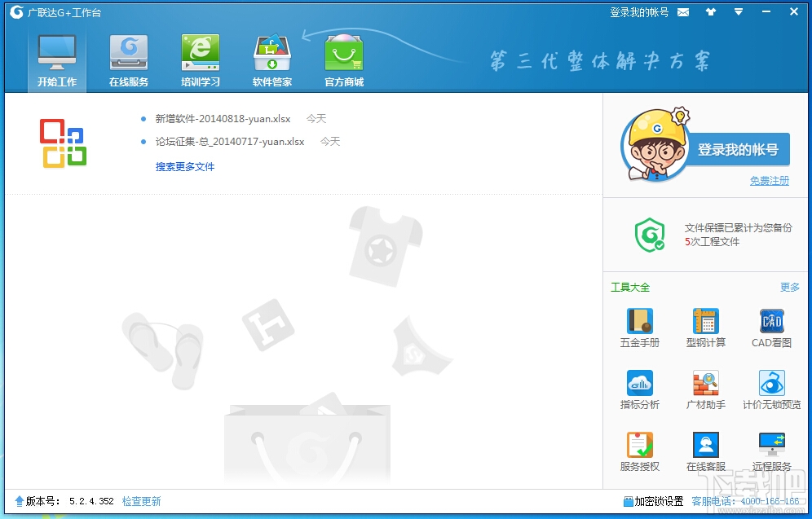Click the 免费注册 link
The image size is (812, 519).
tap(770, 181)
